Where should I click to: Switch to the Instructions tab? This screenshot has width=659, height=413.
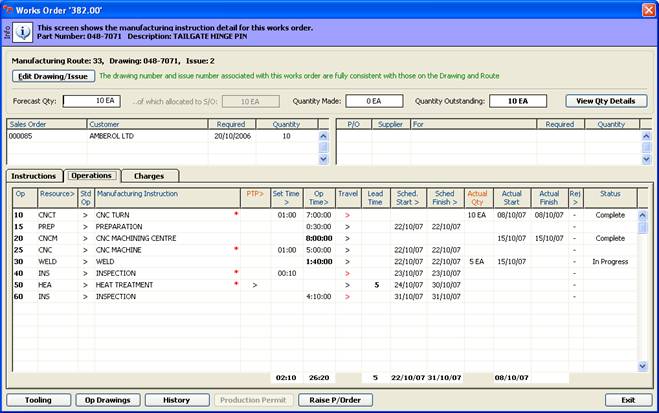coord(34,176)
